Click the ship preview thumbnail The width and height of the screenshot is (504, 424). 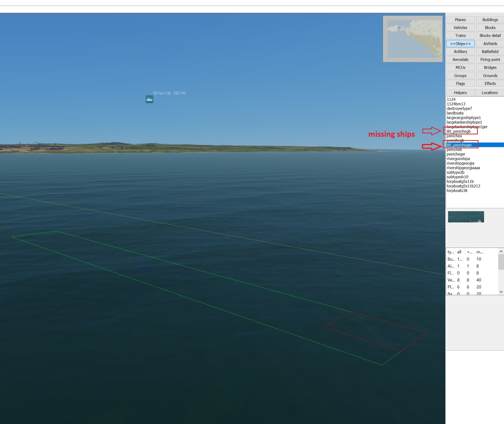pyautogui.click(x=466, y=217)
